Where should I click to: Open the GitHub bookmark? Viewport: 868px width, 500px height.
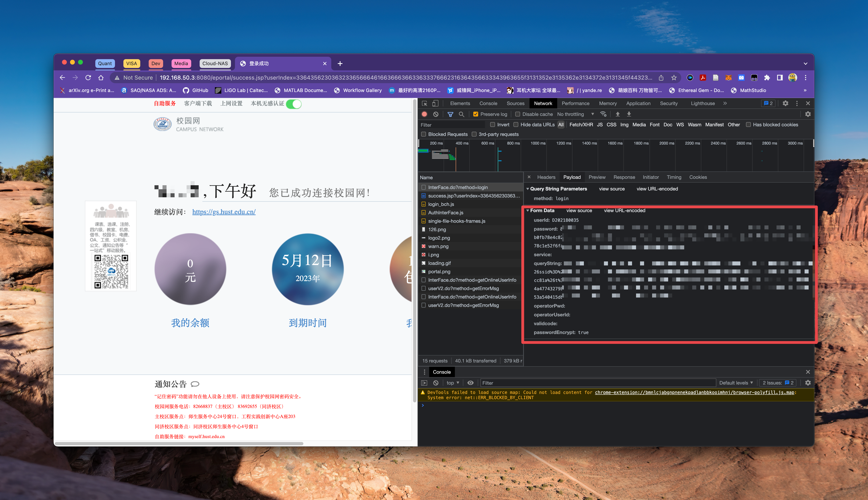click(x=195, y=90)
